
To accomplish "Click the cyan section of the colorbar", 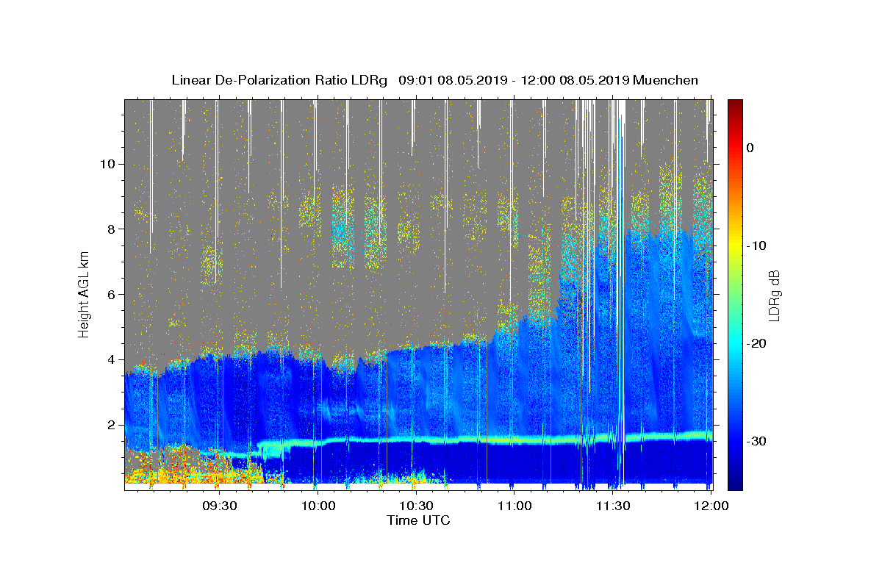I will (x=735, y=343).
